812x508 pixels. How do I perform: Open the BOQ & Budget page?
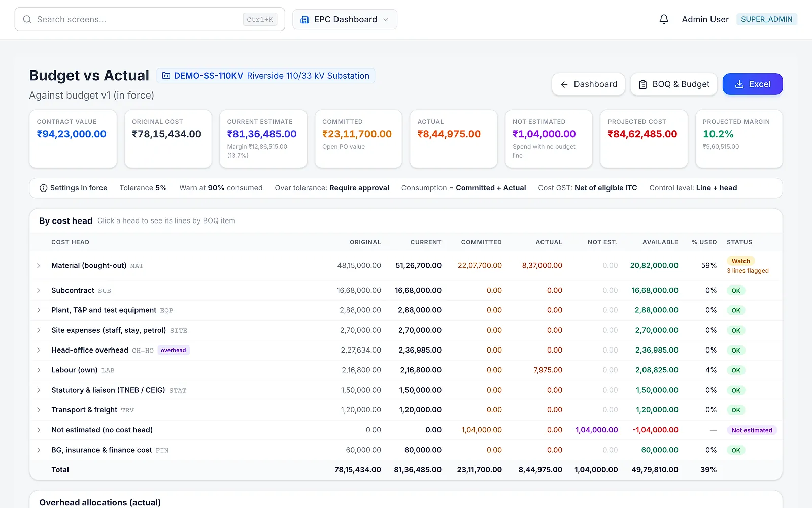(673, 84)
